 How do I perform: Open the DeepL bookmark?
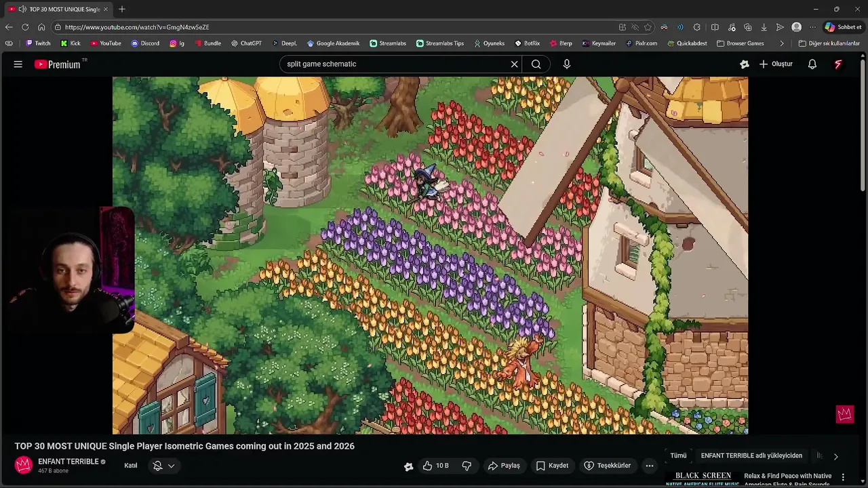pyautogui.click(x=285, y=43)
